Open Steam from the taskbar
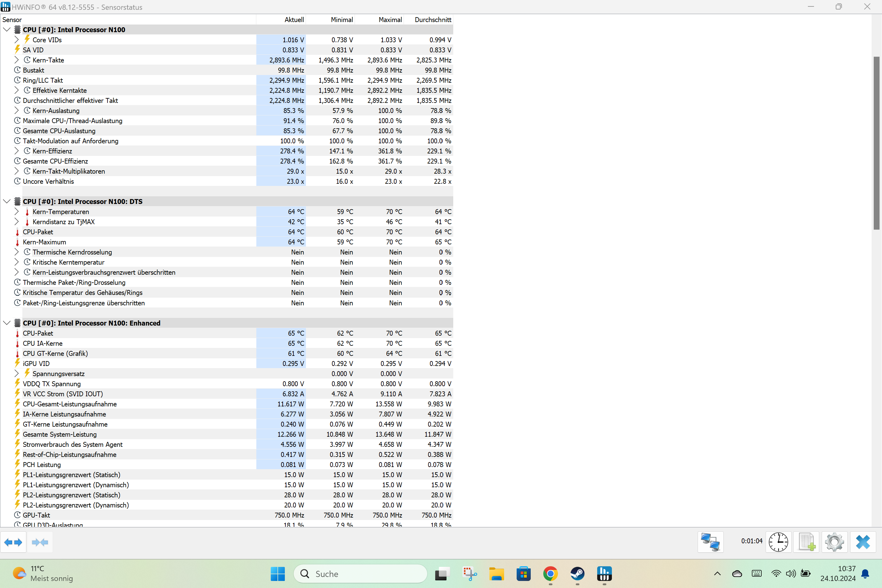The image size is (882, 588). [x=578, y=574]
